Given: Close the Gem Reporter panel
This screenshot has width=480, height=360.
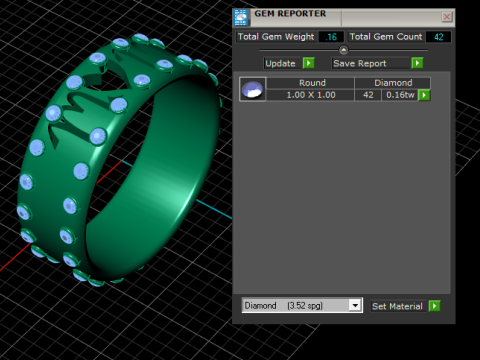Looking at the screenshot, I should pos(447,17).
